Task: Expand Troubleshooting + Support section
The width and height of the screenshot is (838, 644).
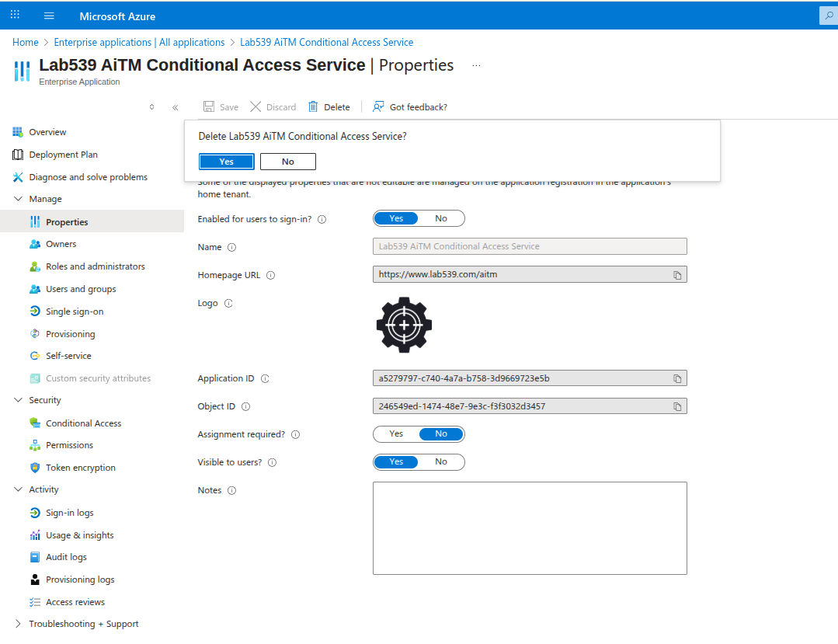Action: coord(19,624)
